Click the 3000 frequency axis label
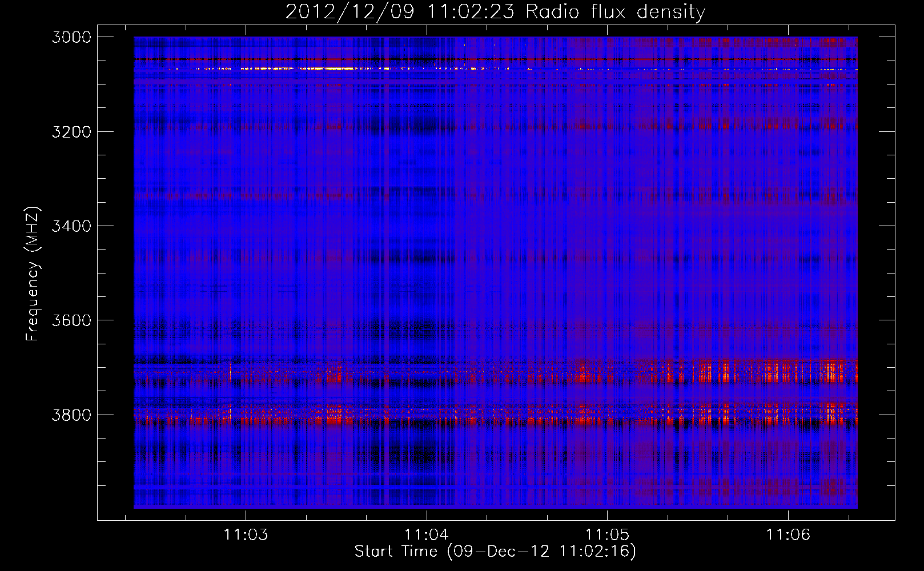924x571 pixels. click(71, 37)
